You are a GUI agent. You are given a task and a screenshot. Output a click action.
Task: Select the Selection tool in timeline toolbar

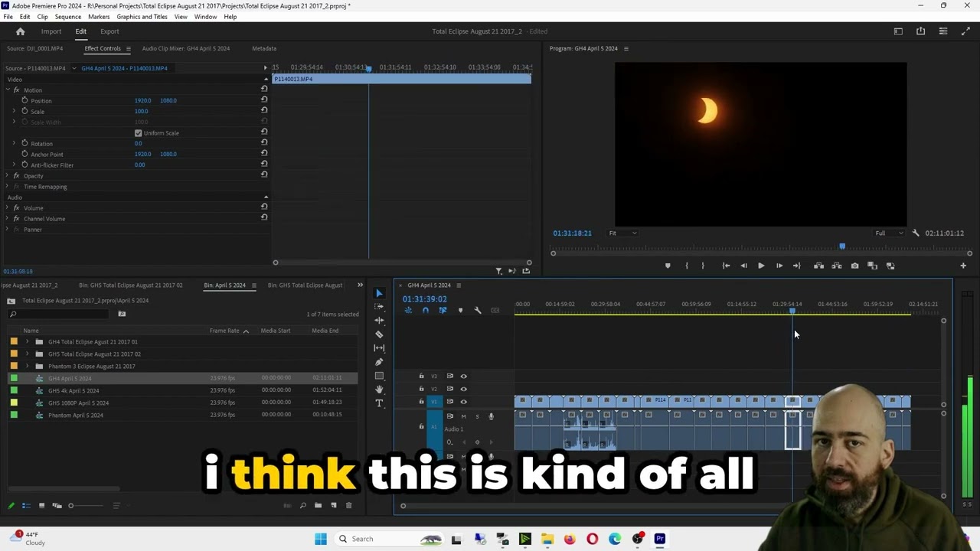click(x=379, y=293)
